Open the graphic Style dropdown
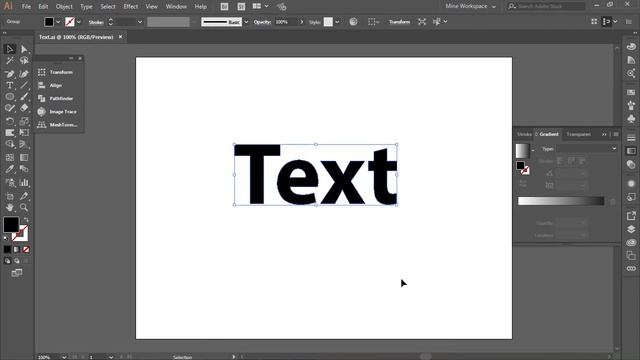Screen dimensions: 640x360 point(337,22)
